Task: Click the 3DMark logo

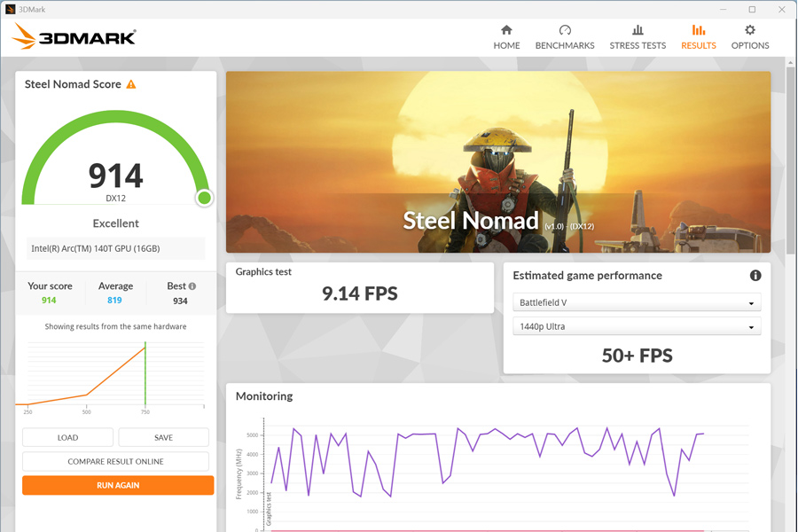Action: [x=74, y=36]
